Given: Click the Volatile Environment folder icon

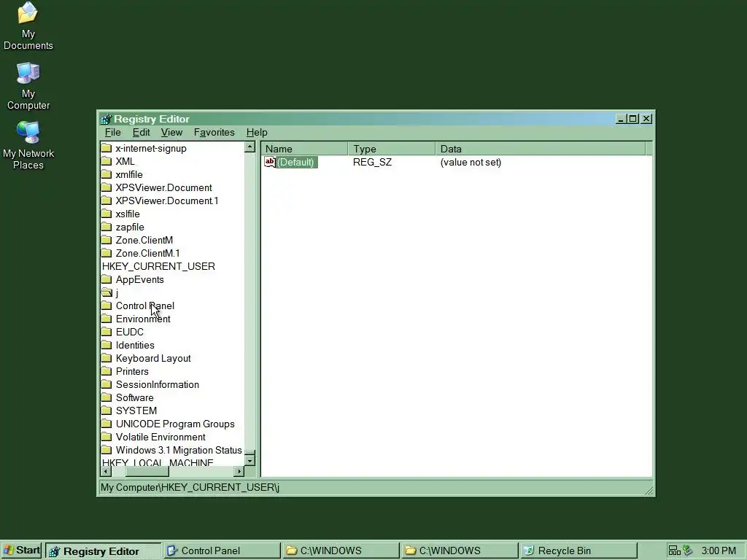Looking at the screenshot, I should tap(107, 437).
